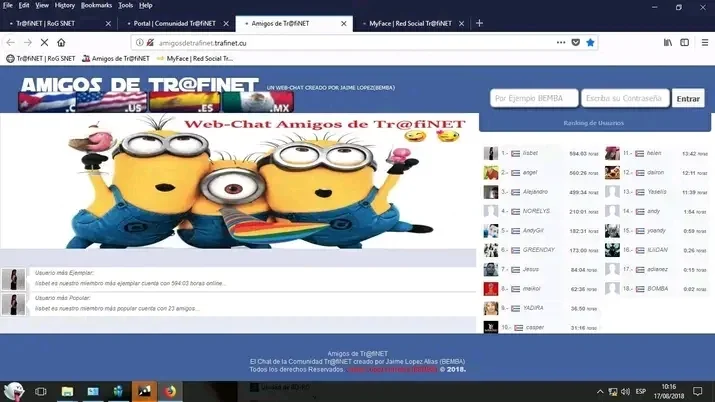Select the Spain .ES flag
Image resolution: width=715 pixels, height=402 pixels.
coord(185,102)
